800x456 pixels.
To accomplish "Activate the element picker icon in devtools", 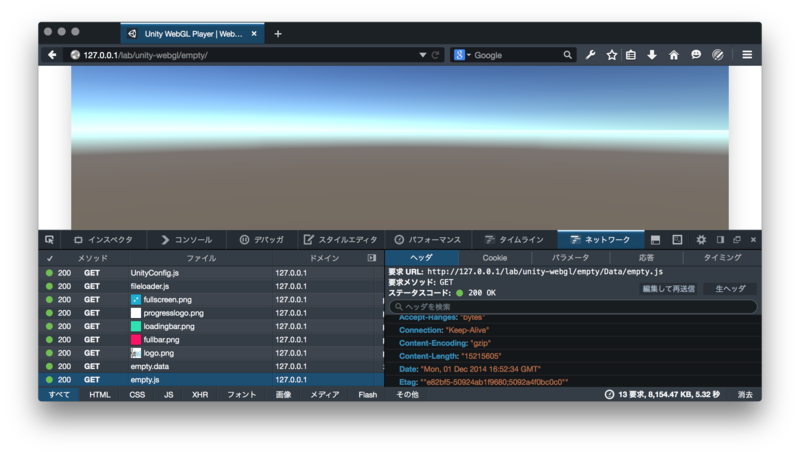I will [49, 240].
